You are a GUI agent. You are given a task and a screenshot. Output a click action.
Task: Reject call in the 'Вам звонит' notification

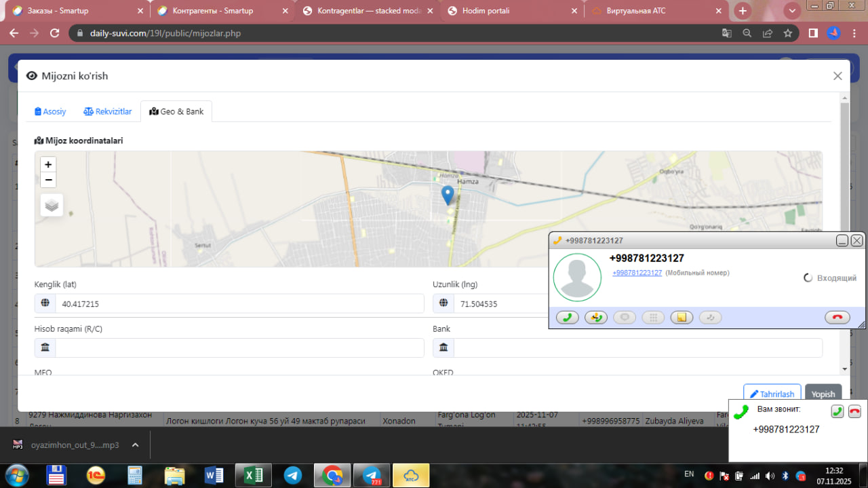[854, 411]
